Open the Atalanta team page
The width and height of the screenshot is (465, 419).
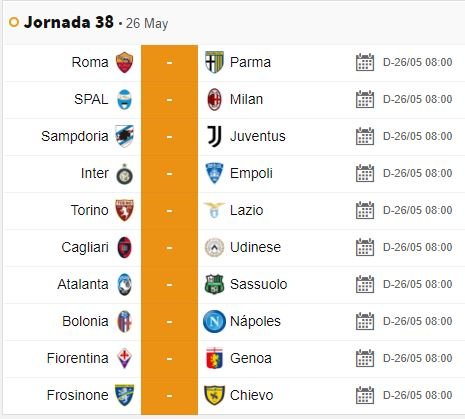pyautogui.click(x=83, y=284)
